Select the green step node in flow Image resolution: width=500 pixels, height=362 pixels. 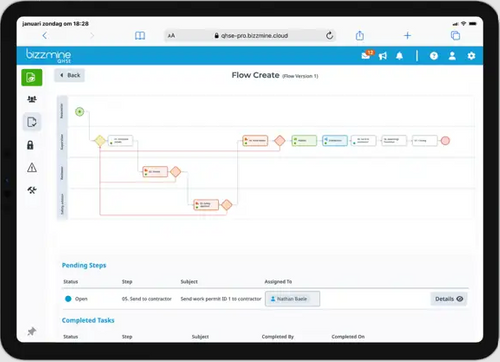[x=304, y=141]
